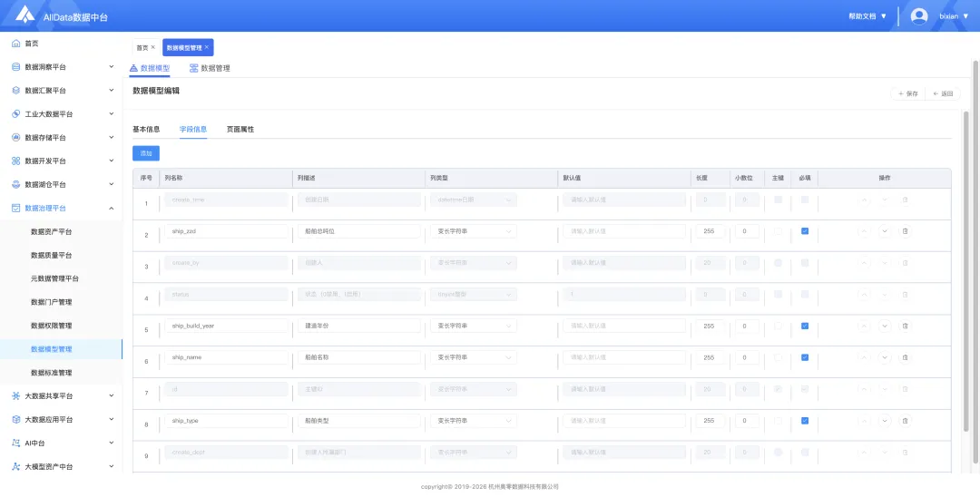980x497 pixels.
Task: Open the bixian username dropdown
Action: 954,16
